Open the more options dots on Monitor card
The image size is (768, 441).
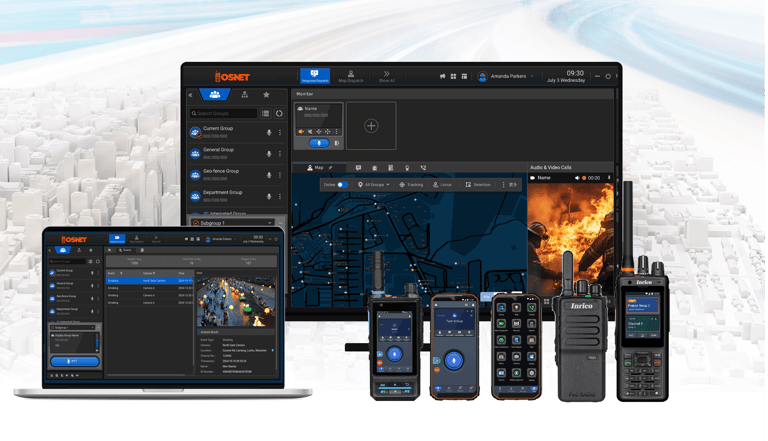click(336, 131)
